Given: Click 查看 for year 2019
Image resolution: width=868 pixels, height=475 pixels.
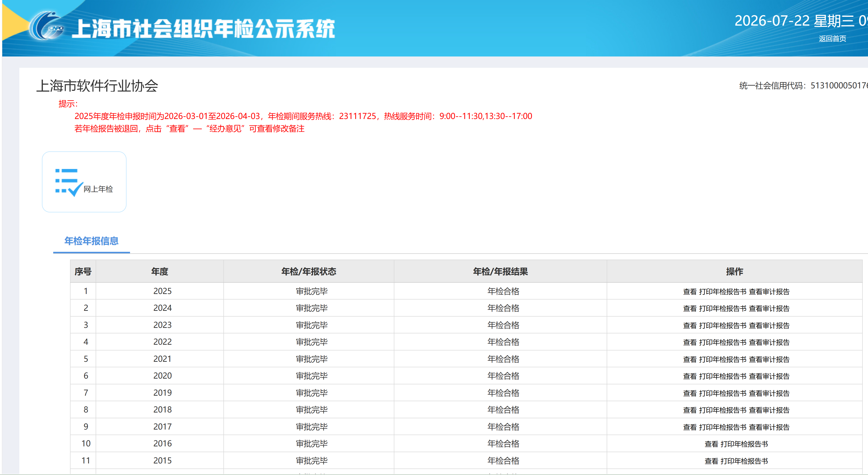Looking at the screenshot, I should click(x=690, y=393).
